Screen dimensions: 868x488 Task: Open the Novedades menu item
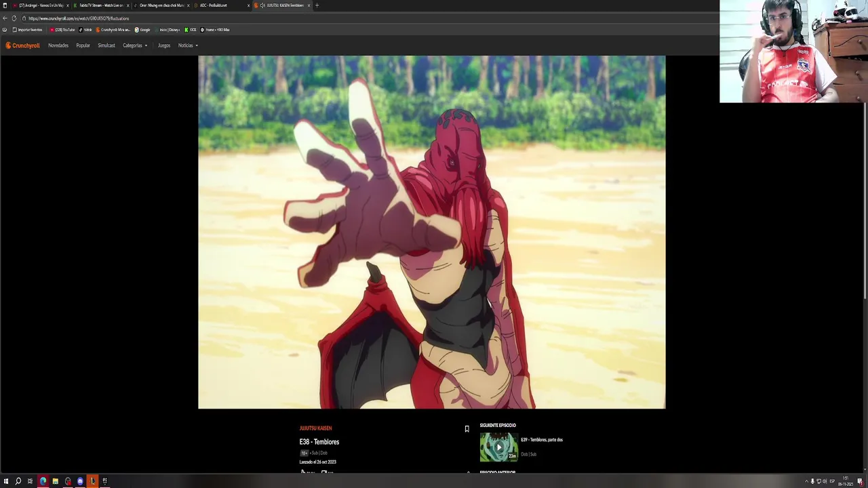coord(58,45)
